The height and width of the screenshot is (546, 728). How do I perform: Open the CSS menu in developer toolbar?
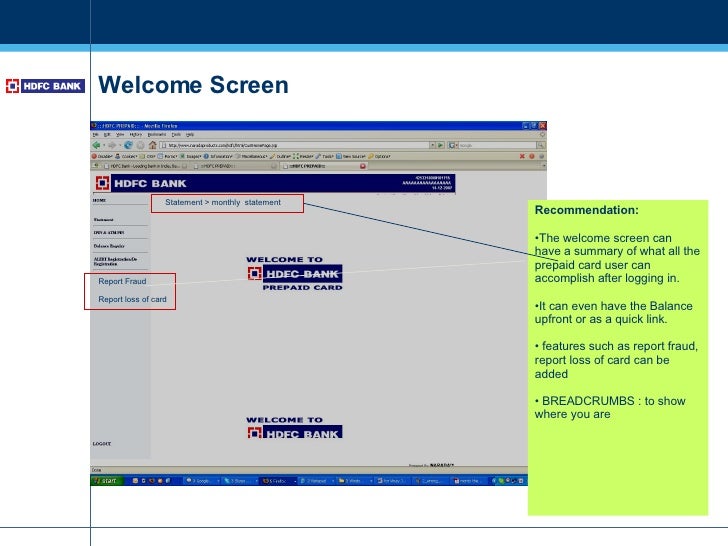point(148,156)
